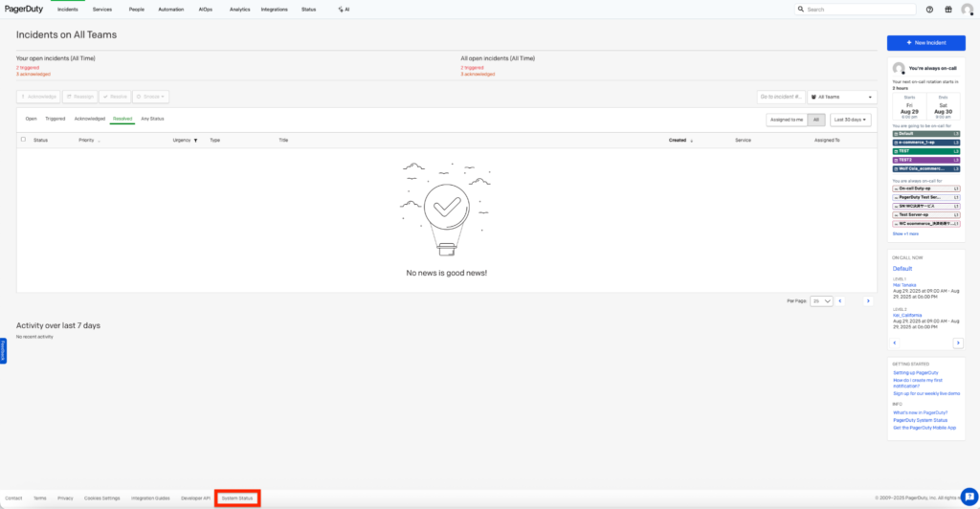Go to next incidents page arrow

(x=868, y=300)
